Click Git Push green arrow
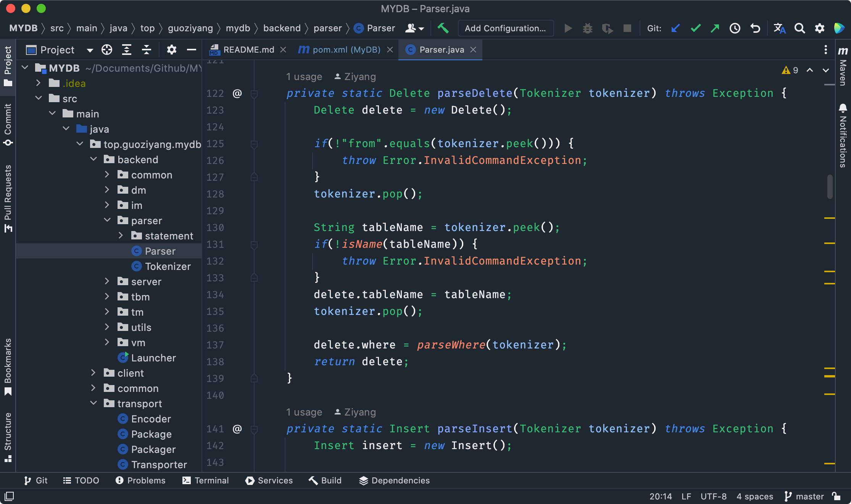851x504 pixels. coord(715,28)
